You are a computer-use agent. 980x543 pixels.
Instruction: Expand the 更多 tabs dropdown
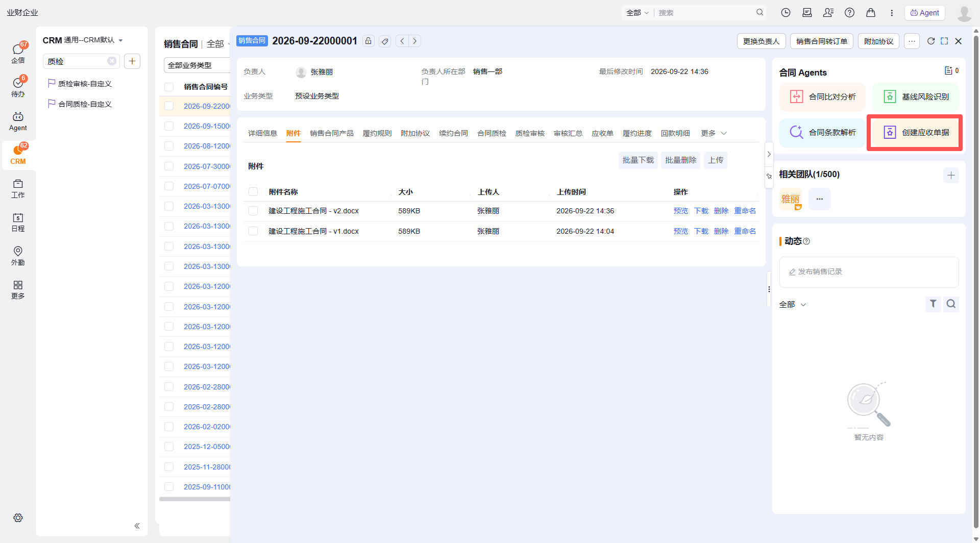[714, 133]
